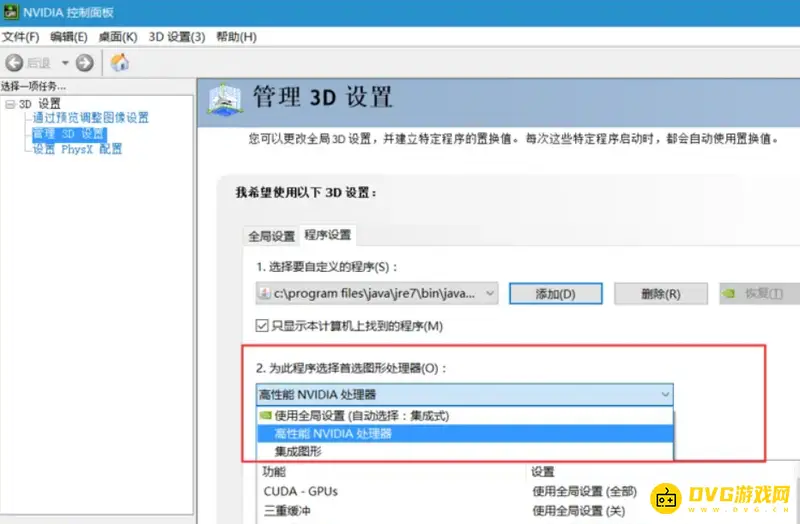The height and width of the screenshot is (524, 800).
Task: Open 通过预览调整图像设置 in the tree
Action: pyautogui.click(x=90, y=118)
